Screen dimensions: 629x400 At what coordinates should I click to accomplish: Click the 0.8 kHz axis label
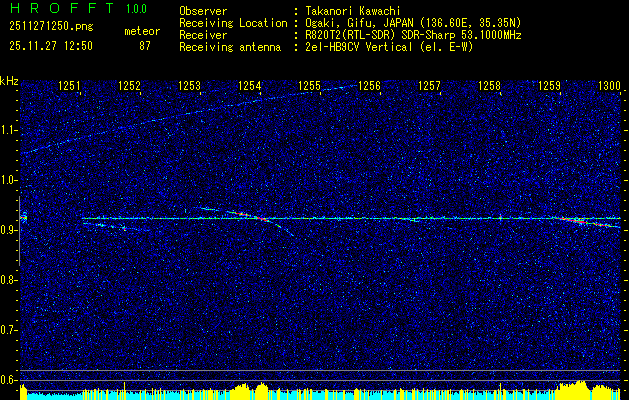pos(8,280)
